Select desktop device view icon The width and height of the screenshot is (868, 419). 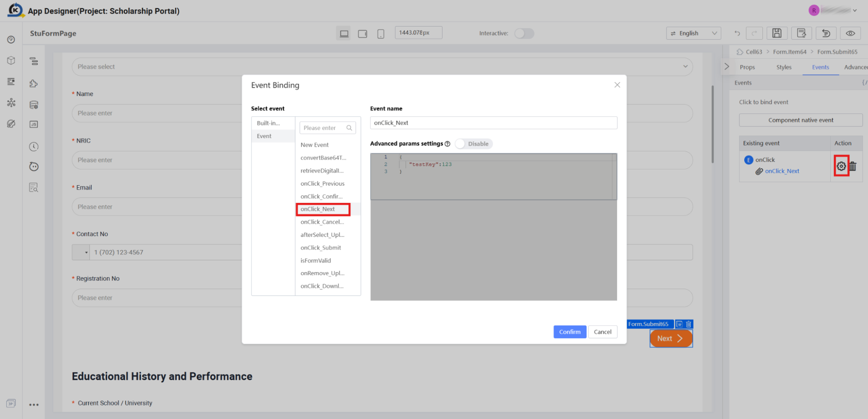344,33
